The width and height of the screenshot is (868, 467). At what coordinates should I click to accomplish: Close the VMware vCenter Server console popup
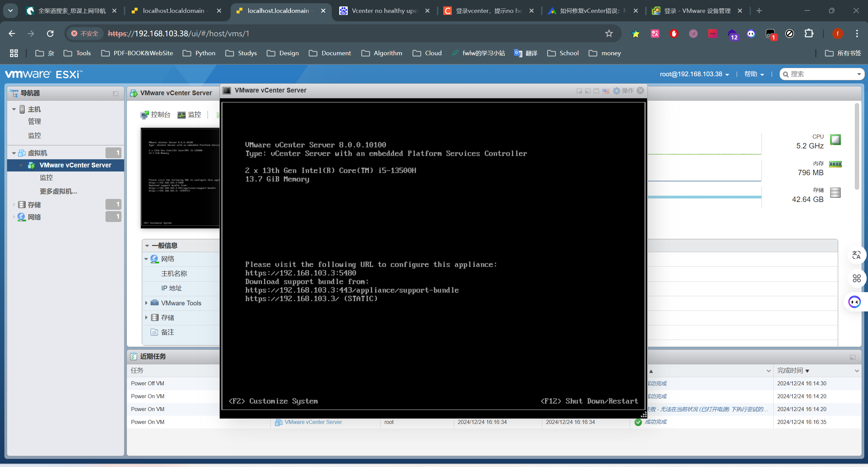coord(640,90)
